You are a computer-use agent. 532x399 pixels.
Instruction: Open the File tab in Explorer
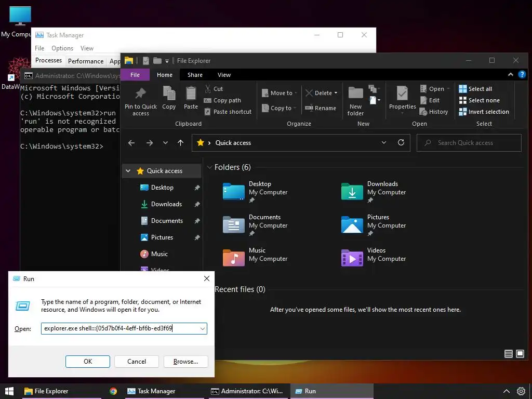[135, 75]
